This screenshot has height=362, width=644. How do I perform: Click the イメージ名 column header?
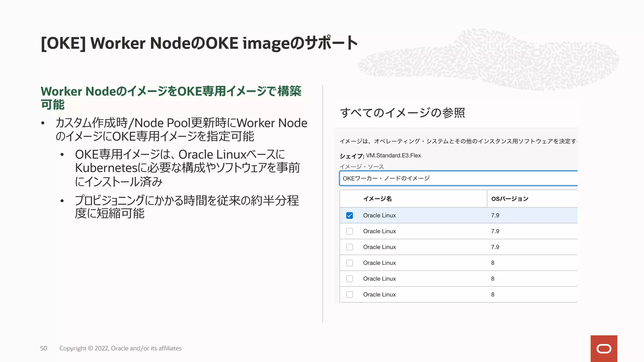pos(377,199)
